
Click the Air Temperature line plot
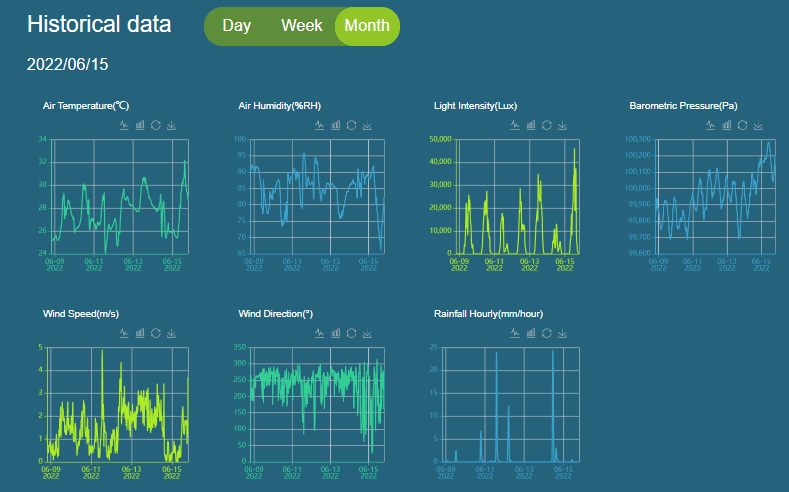(121, 196)
